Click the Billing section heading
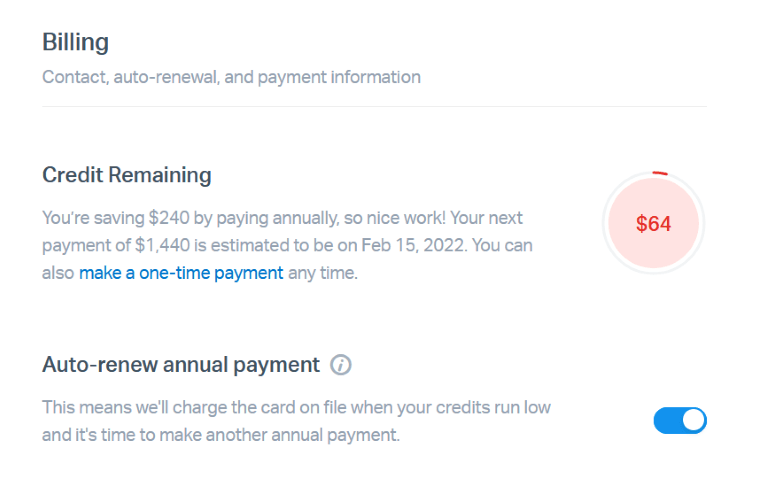Viewport: 761px width, 480px height. pos(76,42)
